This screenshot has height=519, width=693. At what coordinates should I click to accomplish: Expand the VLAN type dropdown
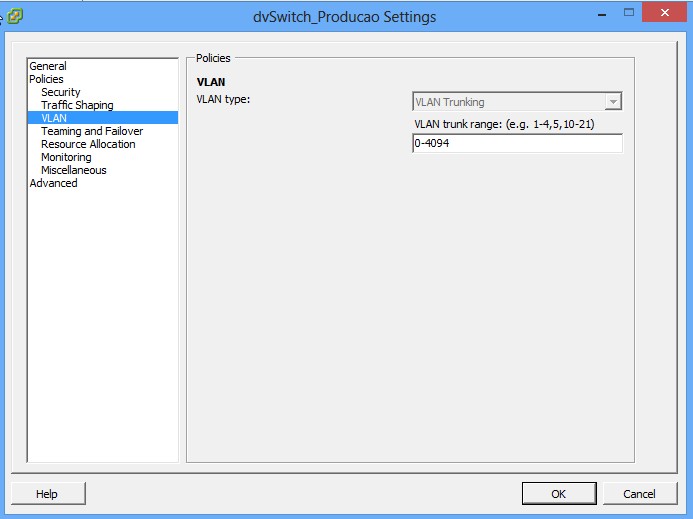point(613,102)
